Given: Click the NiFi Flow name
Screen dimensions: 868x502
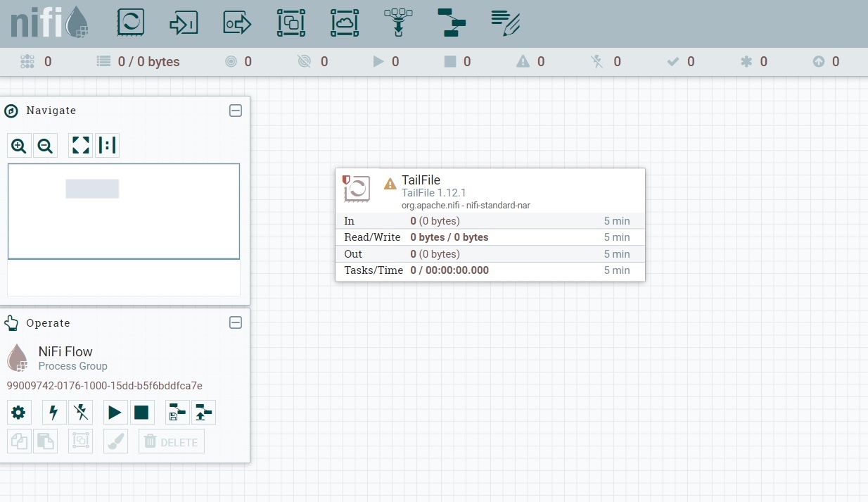Looking at the screenshot, I should point(65,351).
